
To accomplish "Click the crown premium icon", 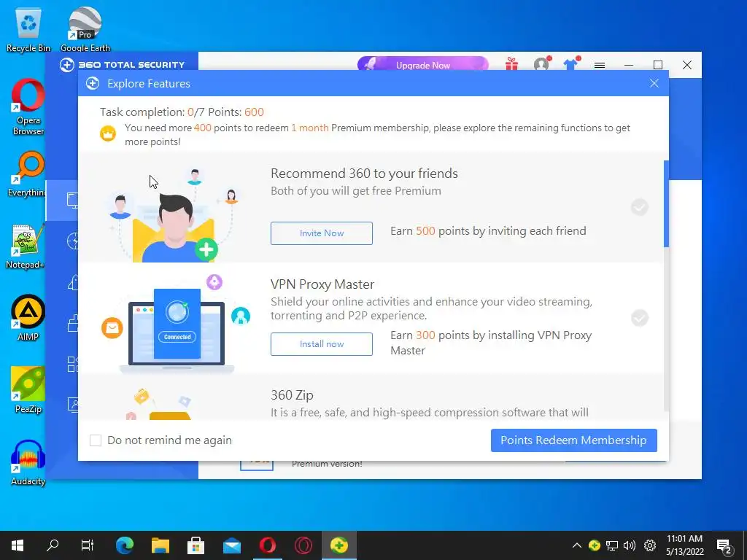I will click(108, 133).
